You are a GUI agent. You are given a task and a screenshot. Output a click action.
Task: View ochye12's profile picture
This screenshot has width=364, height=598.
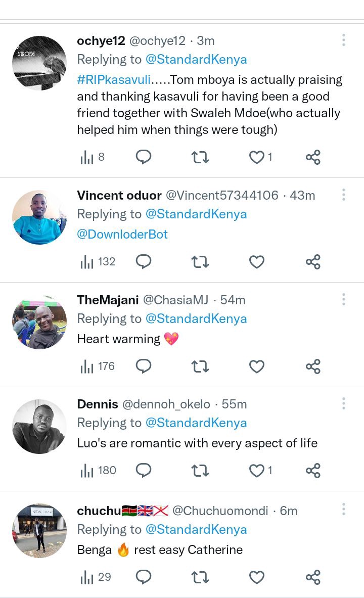[39, 63]
